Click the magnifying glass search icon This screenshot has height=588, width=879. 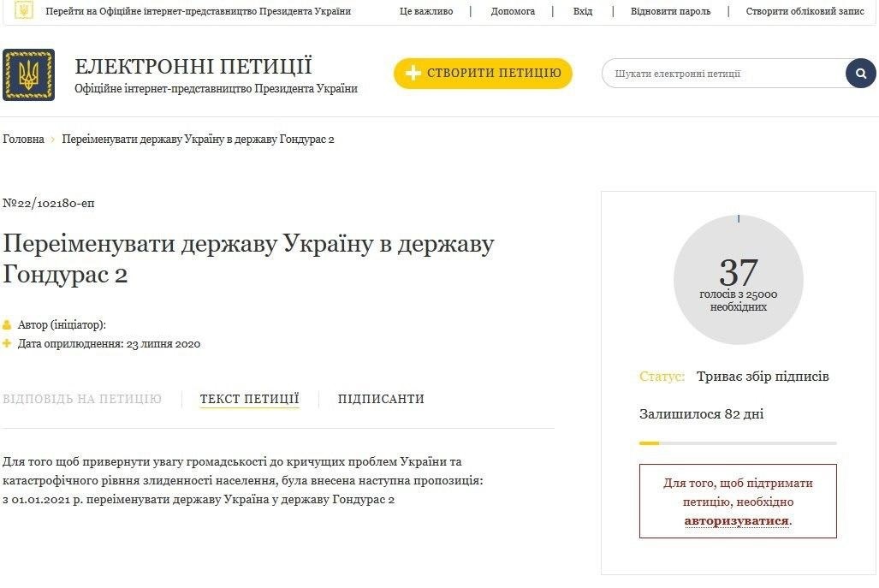pos(860,74)
